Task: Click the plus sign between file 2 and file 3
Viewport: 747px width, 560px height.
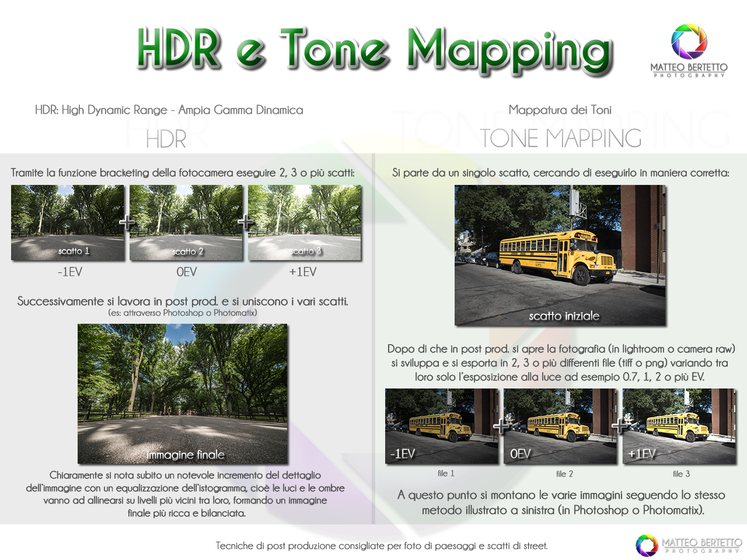Action: pyautogui.click(x=620, y=426)
